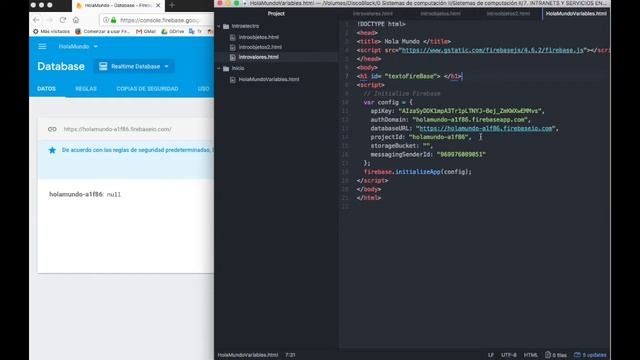The height and width of the screenshot is (360, 640).
Task: Click the Introelectro folder icon
Action: pyautogui.click(x=226, y=26)
